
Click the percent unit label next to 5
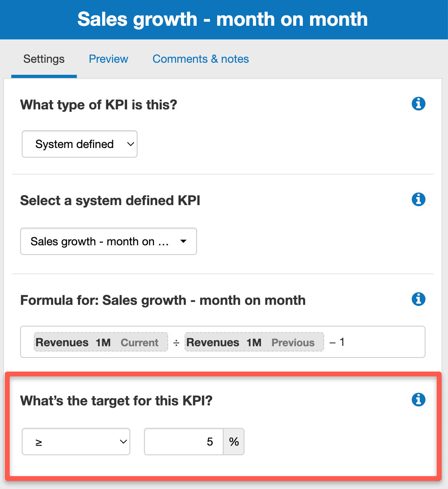click(x=233, y=442)
